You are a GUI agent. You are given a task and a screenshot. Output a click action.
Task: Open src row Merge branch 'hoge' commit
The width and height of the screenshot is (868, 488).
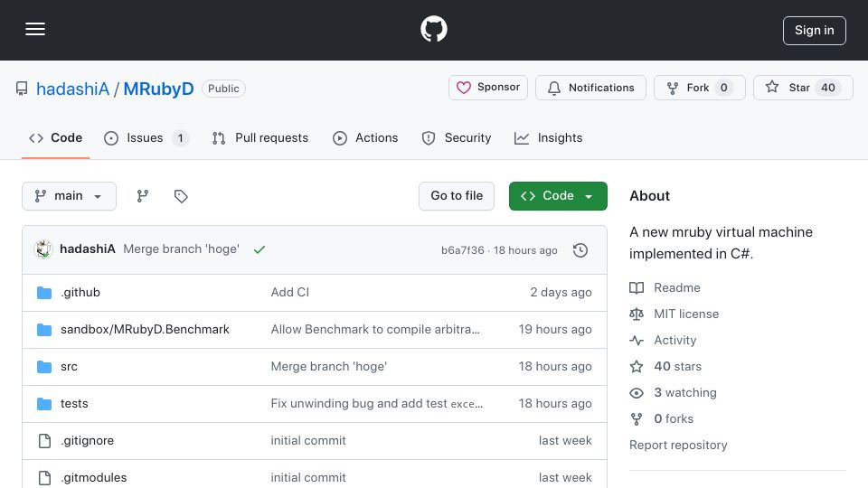tap(329, 366)
